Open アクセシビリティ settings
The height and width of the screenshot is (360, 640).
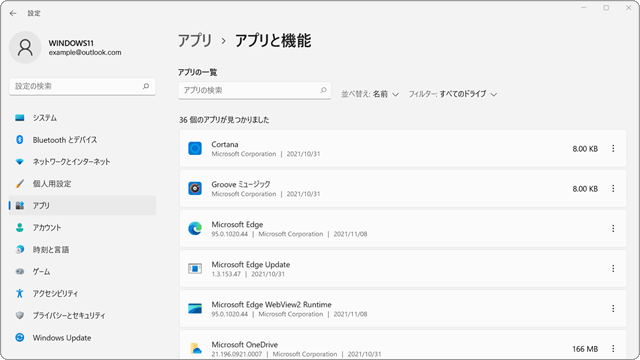(82, 293)
